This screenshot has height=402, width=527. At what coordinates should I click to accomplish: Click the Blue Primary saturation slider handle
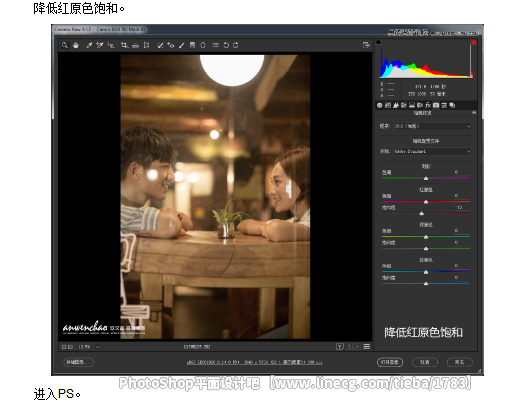click(426, 284)
